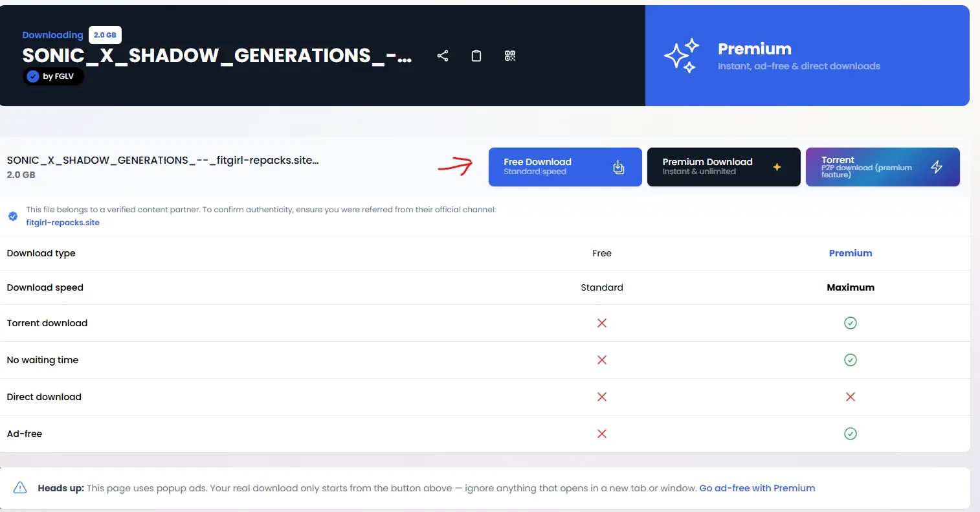Click the green check for No waiting time Premium

coord(851,360)
